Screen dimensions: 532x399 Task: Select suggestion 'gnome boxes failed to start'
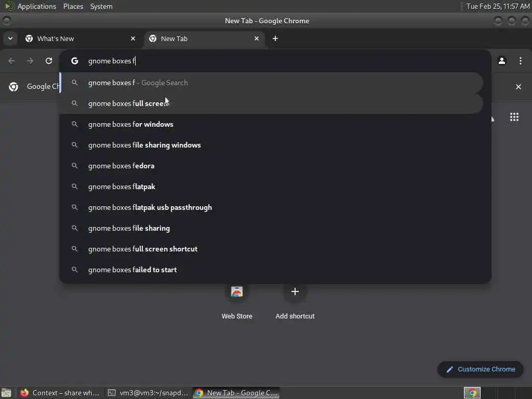pyautogui.click(x=271, y=270)
